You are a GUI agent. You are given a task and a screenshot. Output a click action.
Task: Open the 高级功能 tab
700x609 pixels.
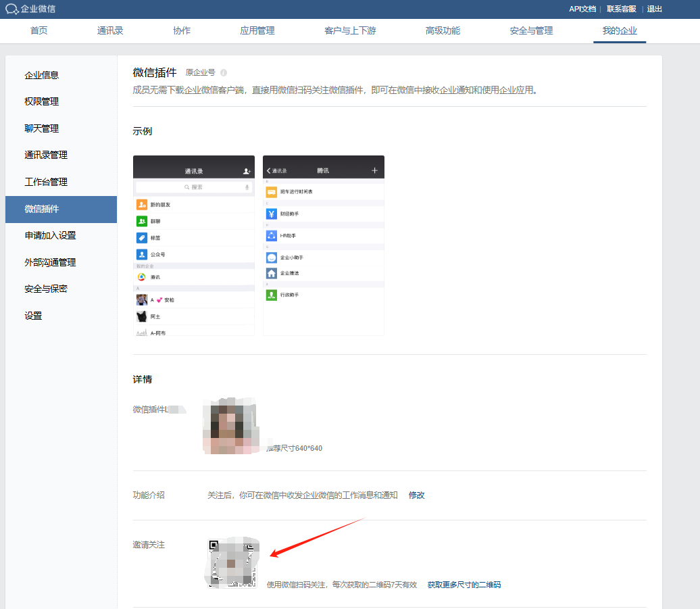443,31
